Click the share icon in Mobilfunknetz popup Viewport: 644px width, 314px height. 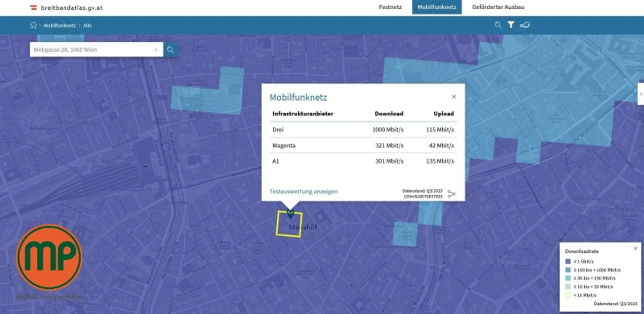(451, 194)
